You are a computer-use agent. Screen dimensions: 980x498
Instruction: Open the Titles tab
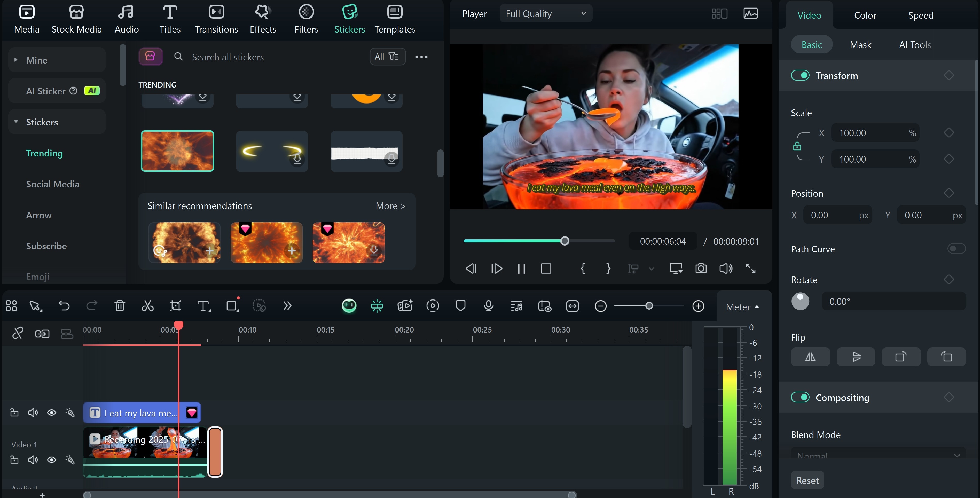tap(170, 19)
